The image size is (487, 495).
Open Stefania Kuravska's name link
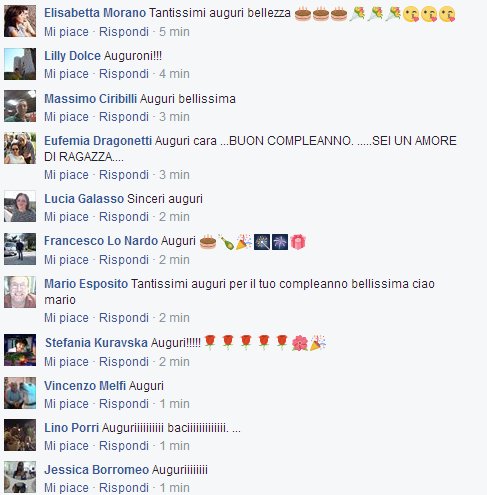tap(96, 343)
